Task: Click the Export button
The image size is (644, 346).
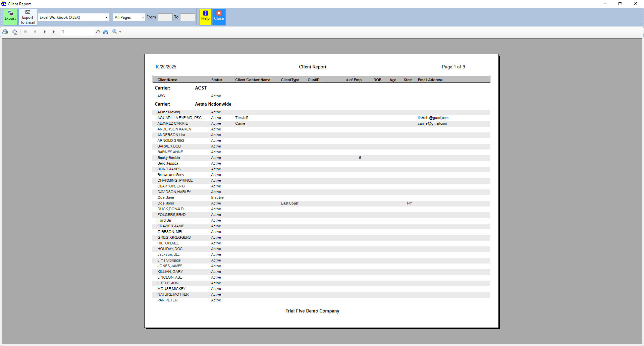Action: [10, 17]
